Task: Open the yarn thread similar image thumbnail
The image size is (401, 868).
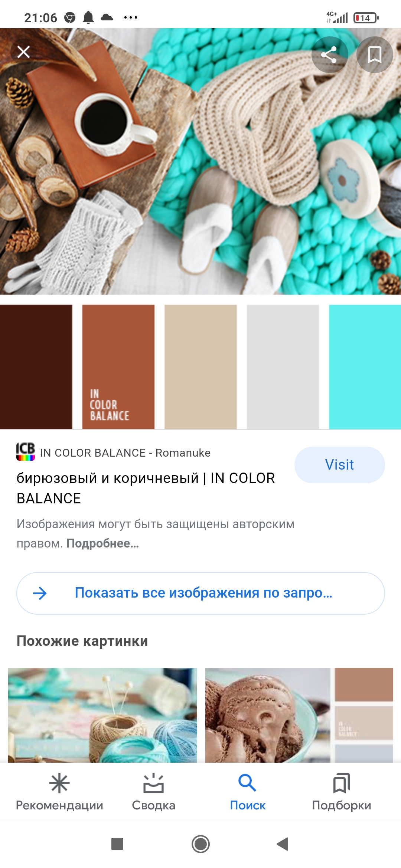Action: click(x=102, y=715)
